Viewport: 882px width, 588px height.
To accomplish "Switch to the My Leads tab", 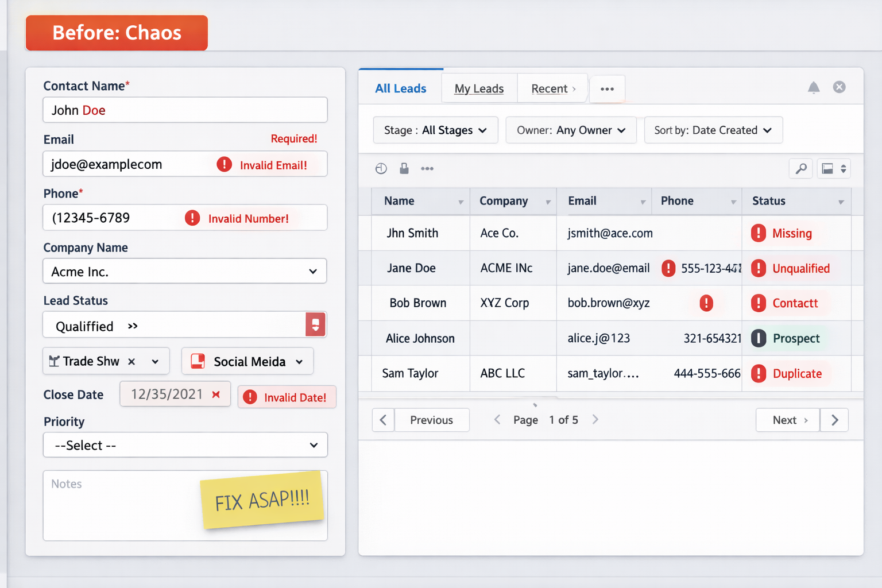I will (x=479, y=89).
